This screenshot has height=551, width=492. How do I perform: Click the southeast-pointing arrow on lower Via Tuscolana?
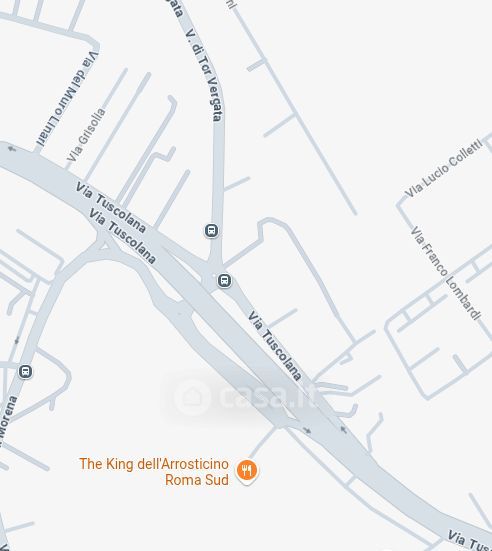[307, 430]
